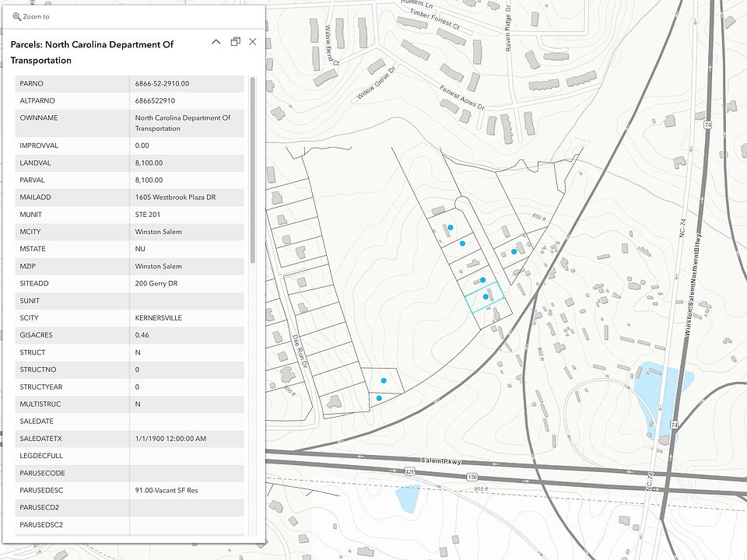This screenshot has height=560, width=747.
Task: Click the MCITY value Winston Salem
Action: (158, 232)
